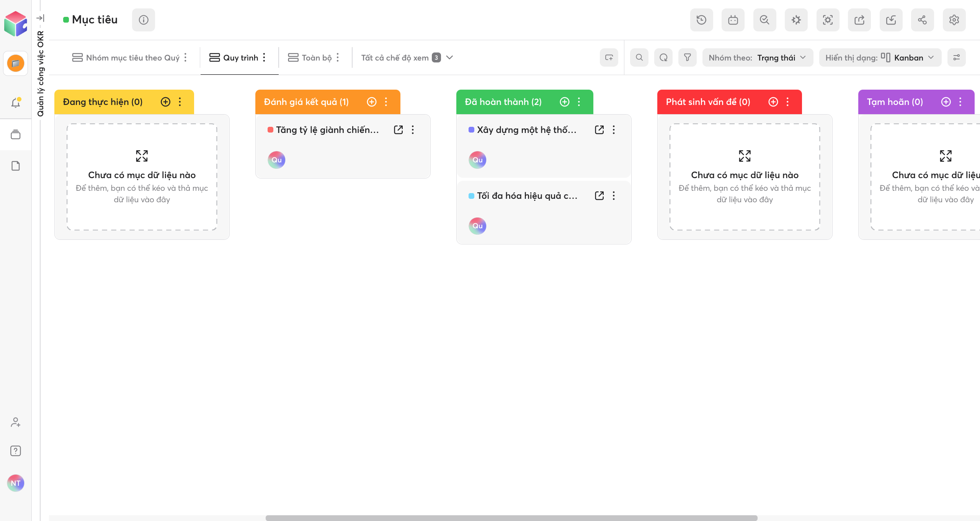This screenshot has width=980, height=521.
Task: Collapse sidebar with arrow toggle
Action: 40,18
